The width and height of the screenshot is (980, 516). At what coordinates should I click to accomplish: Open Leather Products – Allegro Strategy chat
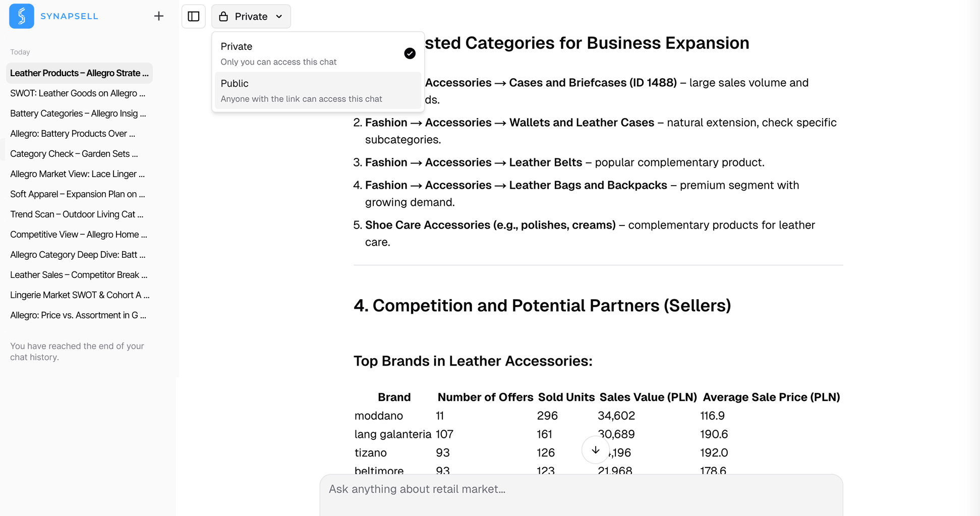(79, 73)
